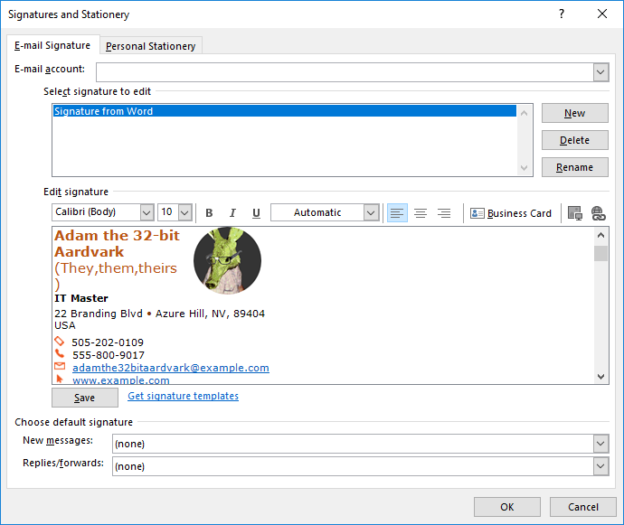Switch to Personal Stationery tab
Screen dimensions: 624x525
pyautogui.click(x=152, y=46)
